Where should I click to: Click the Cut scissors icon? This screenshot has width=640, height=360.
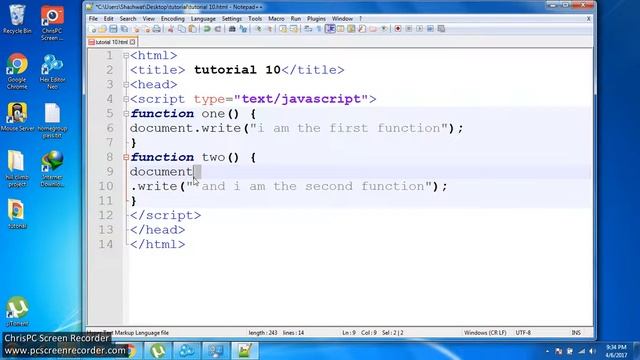[x=171, y=29]
